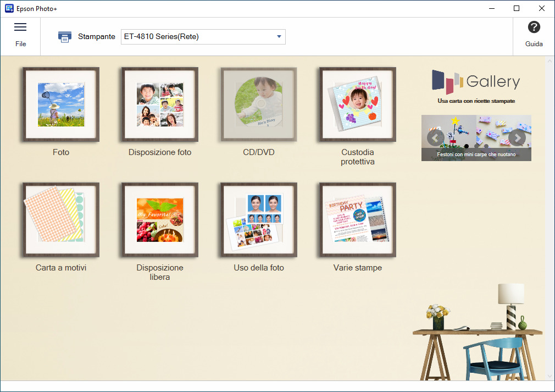
Task: Select the Disposizione foto collage tile
Action: pos(160,104)
